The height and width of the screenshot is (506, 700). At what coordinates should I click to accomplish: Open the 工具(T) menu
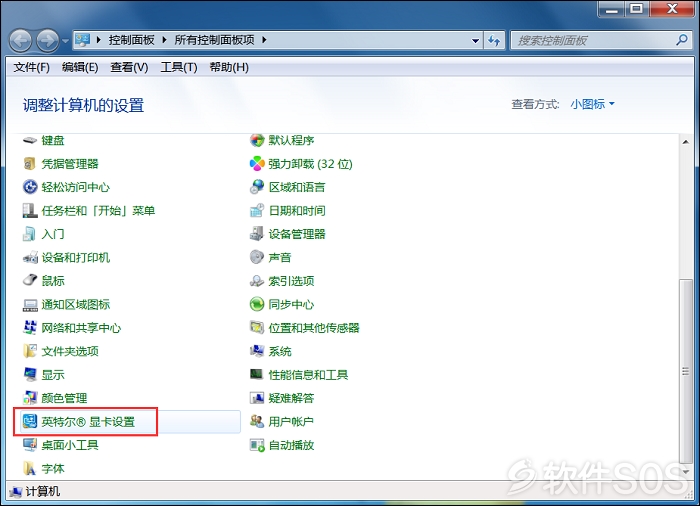(x=179, y=67)
